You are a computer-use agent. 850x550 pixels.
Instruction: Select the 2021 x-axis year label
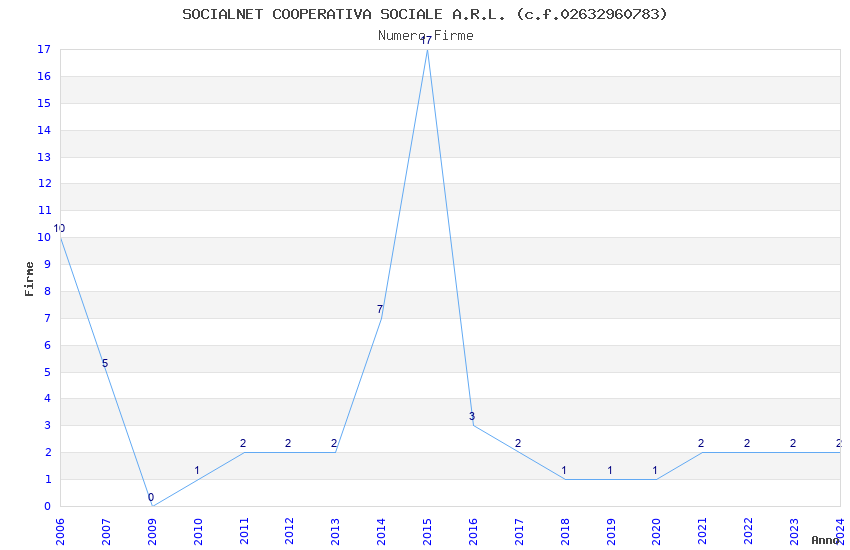703,532
